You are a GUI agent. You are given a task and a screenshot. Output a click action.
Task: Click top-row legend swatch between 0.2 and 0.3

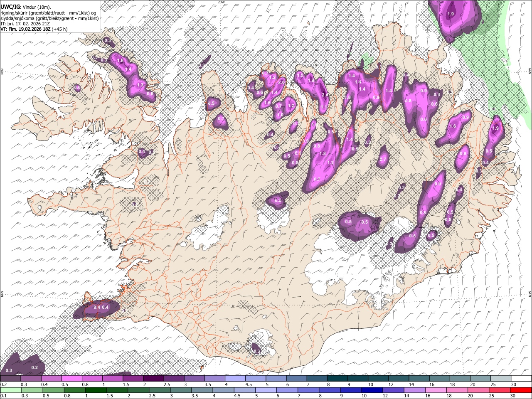(x=10, y=378)
